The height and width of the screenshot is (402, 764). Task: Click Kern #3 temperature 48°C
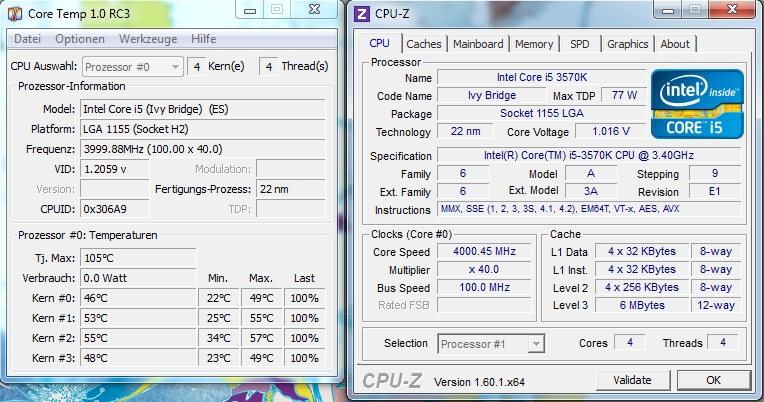138,358
